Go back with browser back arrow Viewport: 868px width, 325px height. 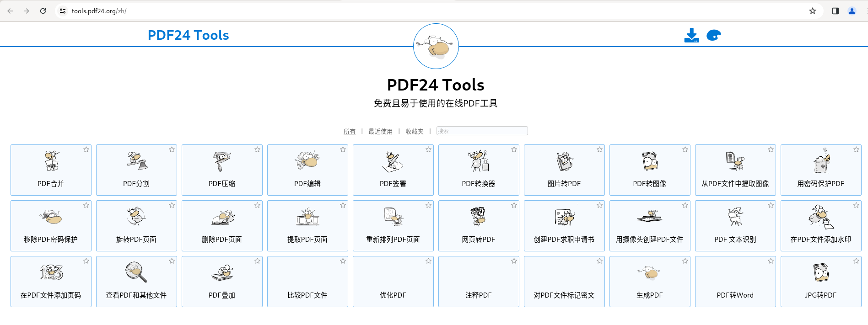(x=10, y=11)
